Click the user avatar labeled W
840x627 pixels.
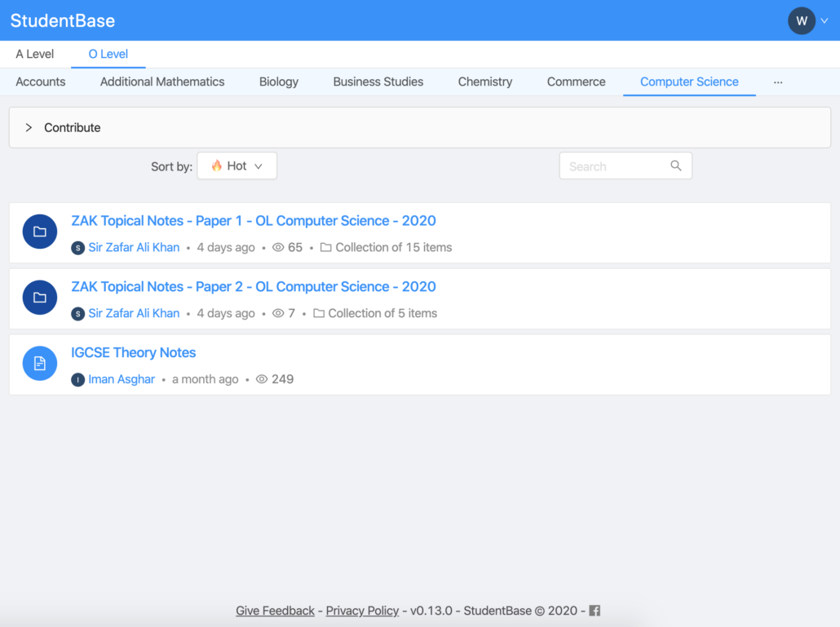click(x=801, y=21)
